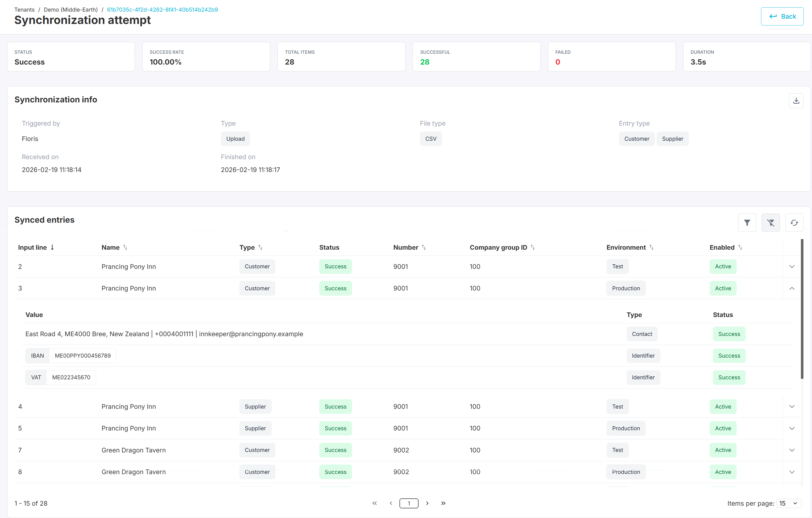Click the download icon in Synchronization info
This screenshot has width=812, height=518.
click(x=796, y=100)
